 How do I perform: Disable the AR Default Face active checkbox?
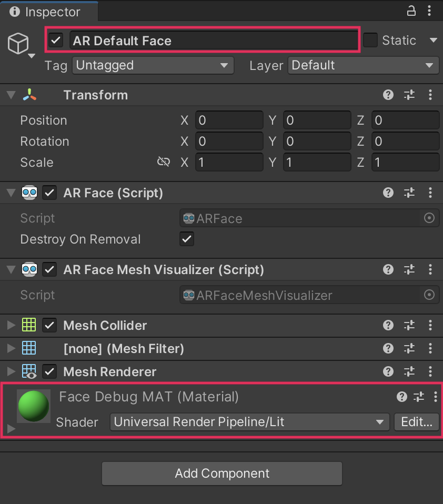coord(56,41)
